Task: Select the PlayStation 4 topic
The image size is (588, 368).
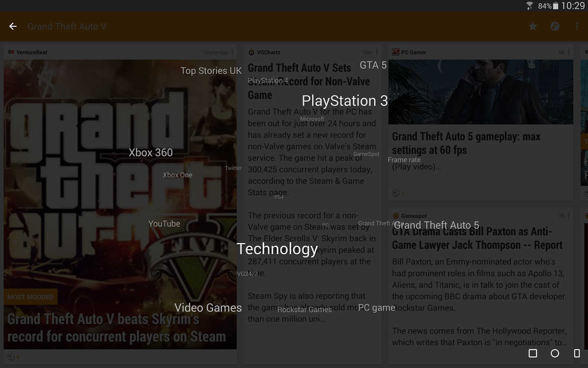Action: [268, 81]
